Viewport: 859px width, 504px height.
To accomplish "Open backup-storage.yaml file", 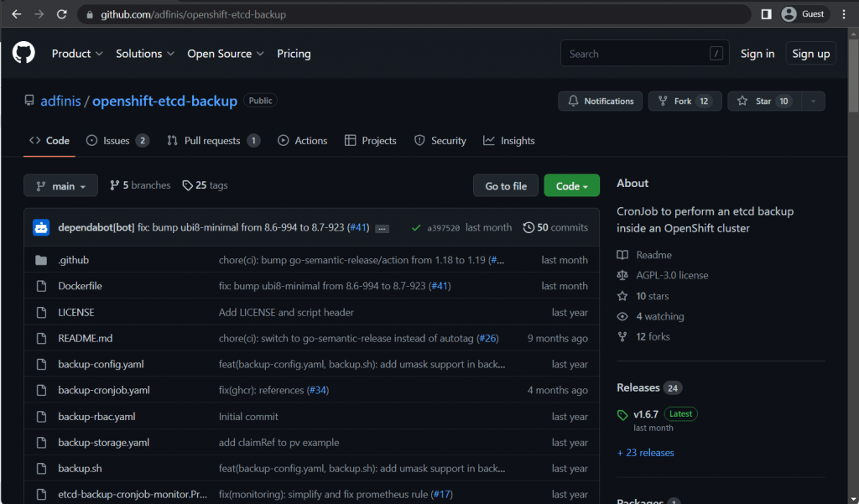I will (103, 442).
